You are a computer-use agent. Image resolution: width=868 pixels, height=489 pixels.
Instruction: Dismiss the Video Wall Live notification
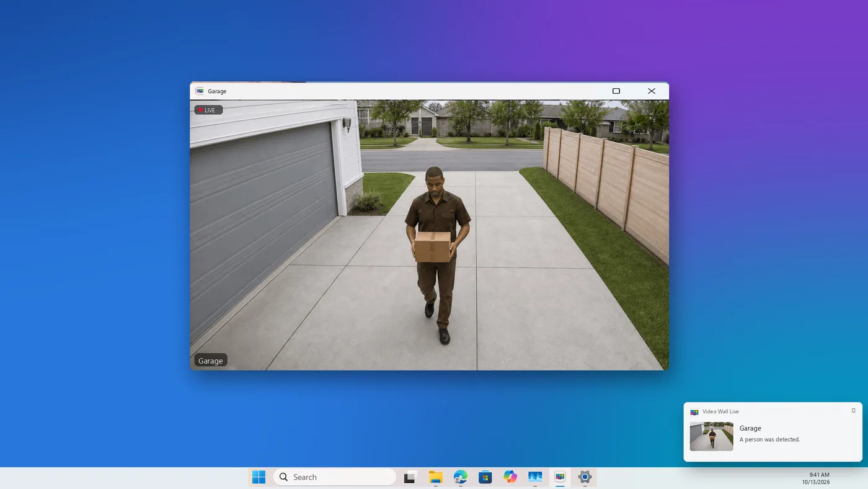pos(853,411)
